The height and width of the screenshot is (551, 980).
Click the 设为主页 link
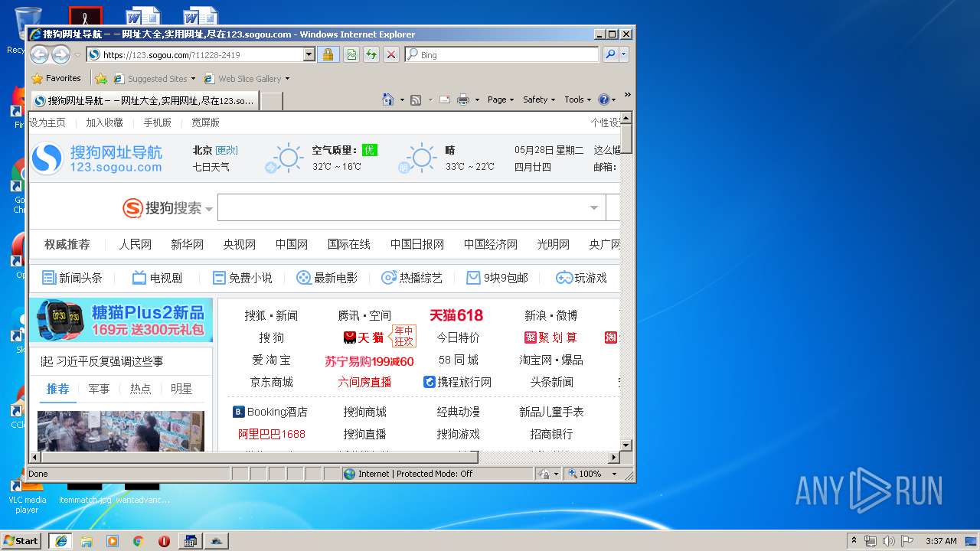pyautogui.click(x=47, y=122)
